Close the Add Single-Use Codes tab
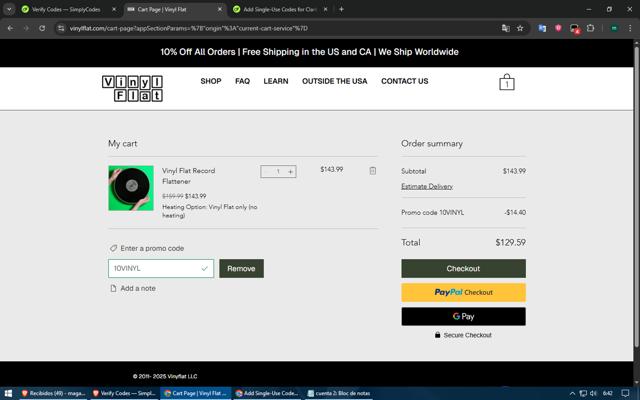The height and width of the screenshot is (400, 640). pyautogui.click(x=325, y=9)
